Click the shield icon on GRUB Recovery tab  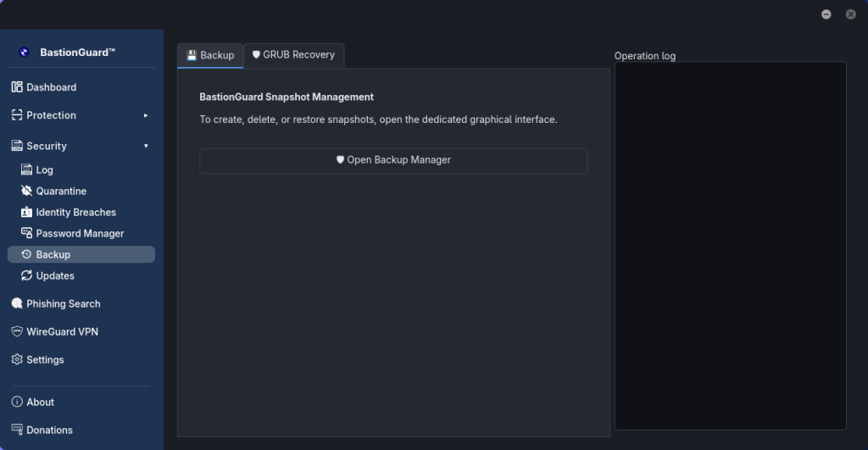[x=256, y=55]
